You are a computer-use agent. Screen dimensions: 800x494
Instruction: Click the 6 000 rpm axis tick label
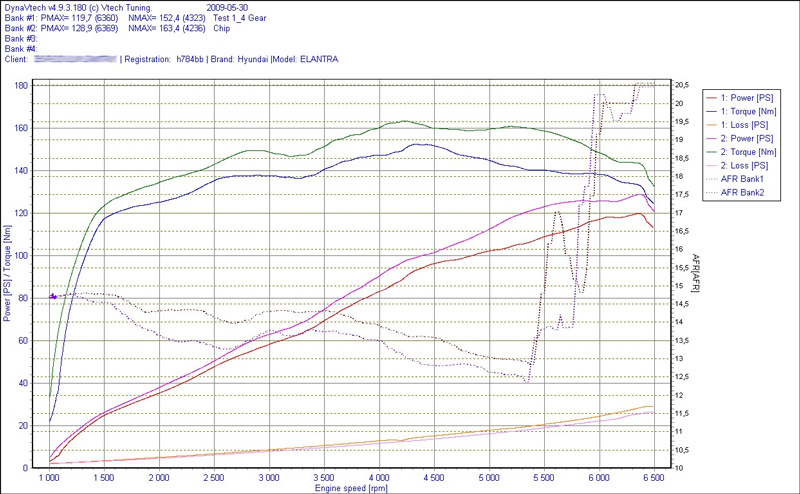pos(599,479)
